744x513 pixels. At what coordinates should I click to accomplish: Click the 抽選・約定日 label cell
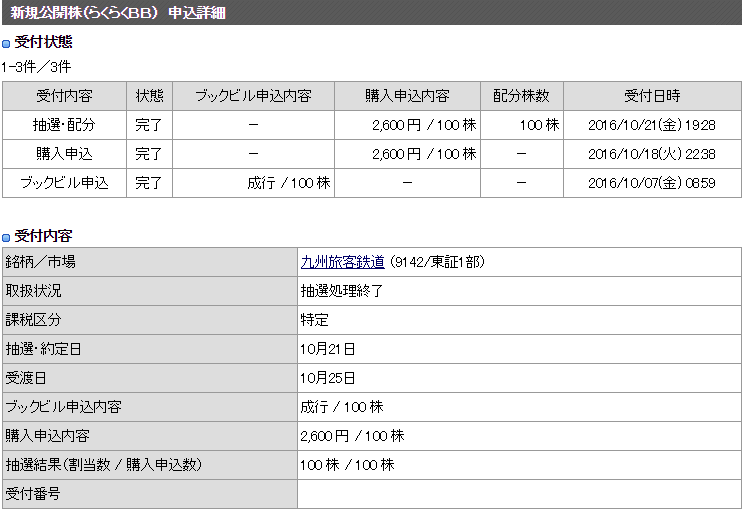click(150, 349)
